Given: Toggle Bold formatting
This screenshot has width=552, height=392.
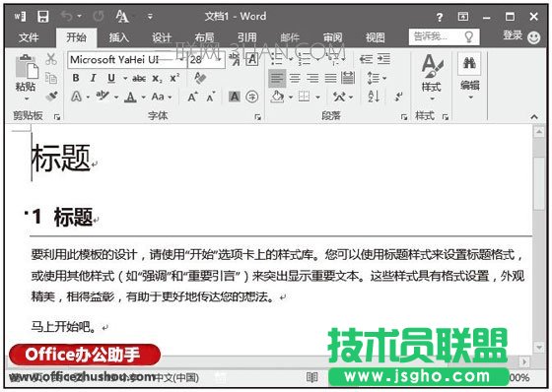Looking at the screenshot, I should tap(76, 78).
